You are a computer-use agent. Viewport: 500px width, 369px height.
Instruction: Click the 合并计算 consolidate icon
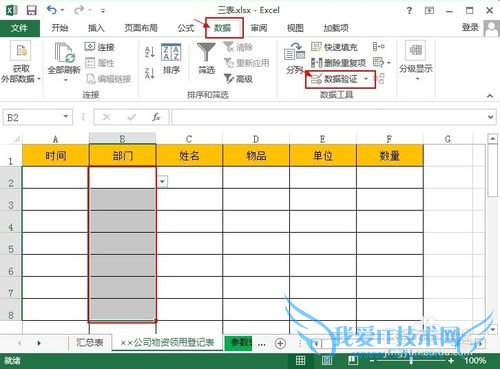[379, 47]
